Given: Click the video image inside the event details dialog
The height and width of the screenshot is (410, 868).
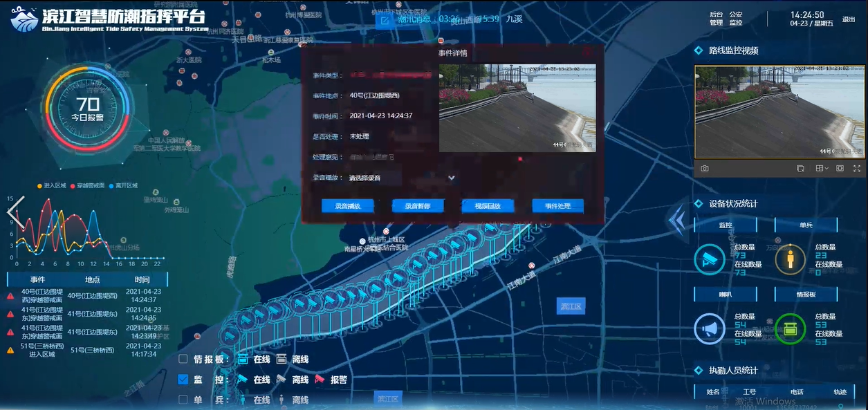Looking at the screenshot, I should 517,108.
